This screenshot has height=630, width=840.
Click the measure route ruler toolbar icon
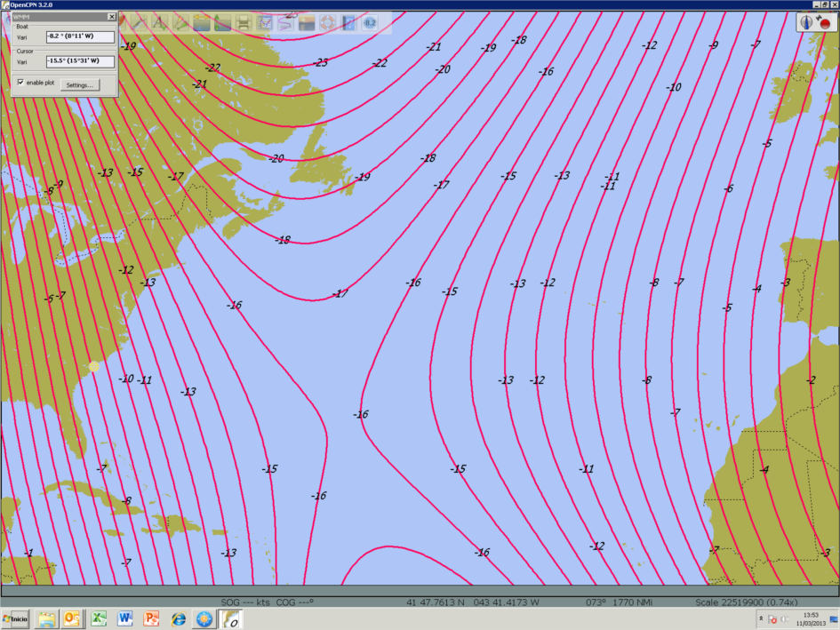coord(139,23)
